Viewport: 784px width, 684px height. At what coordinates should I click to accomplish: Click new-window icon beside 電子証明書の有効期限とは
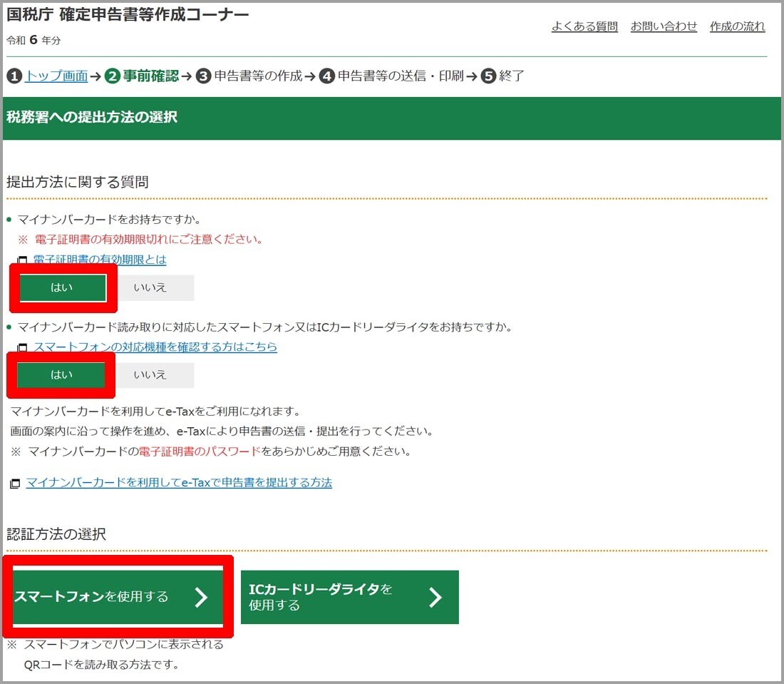23,260
